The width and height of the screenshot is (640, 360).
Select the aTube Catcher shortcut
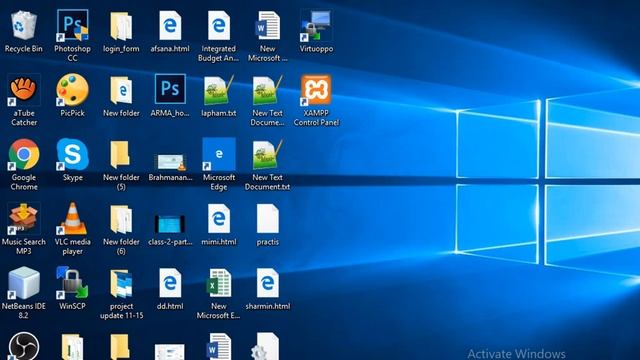[24, 90]
